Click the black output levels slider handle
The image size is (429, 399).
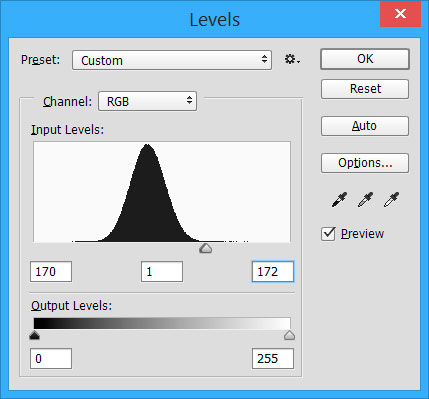(34, 335)
